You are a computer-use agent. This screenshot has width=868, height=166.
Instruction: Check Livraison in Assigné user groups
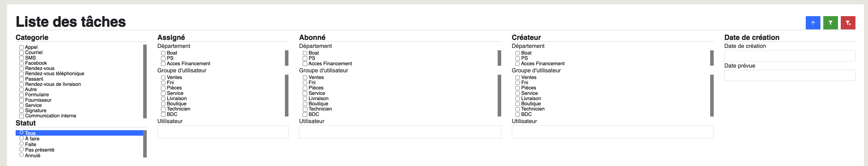pos(163,99)
